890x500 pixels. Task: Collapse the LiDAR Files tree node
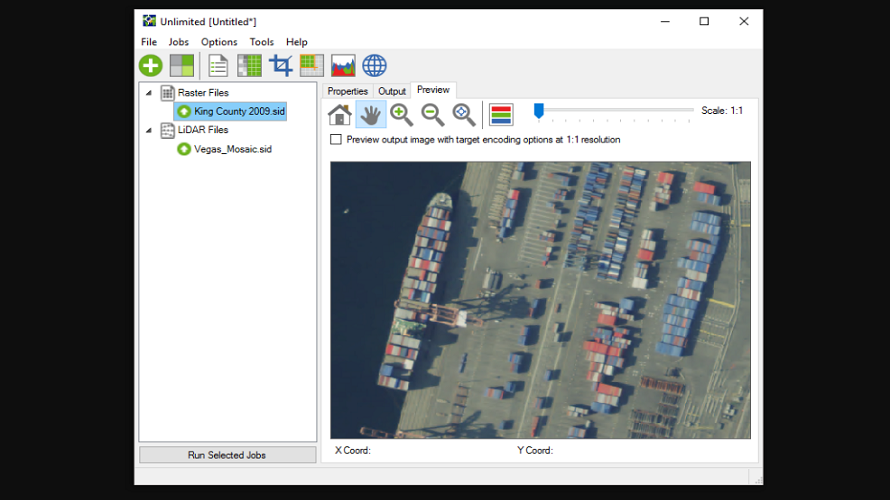tap(149, 130)
